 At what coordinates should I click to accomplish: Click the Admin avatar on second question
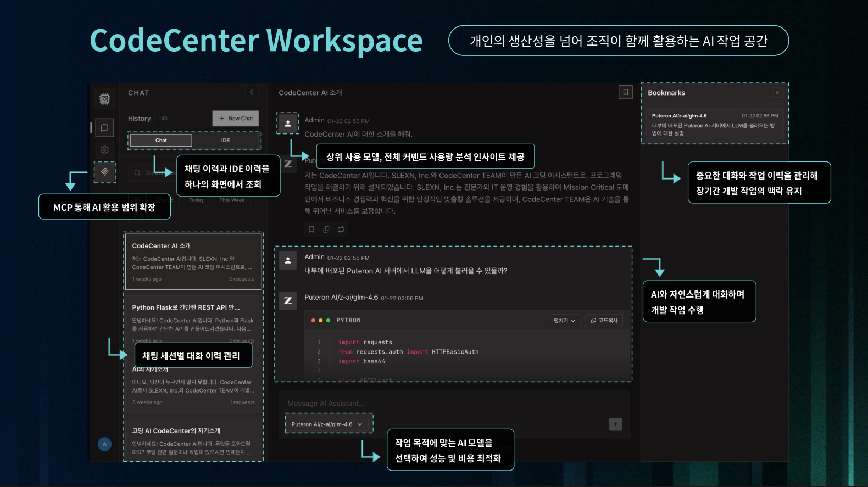click(x=288, y=260)
